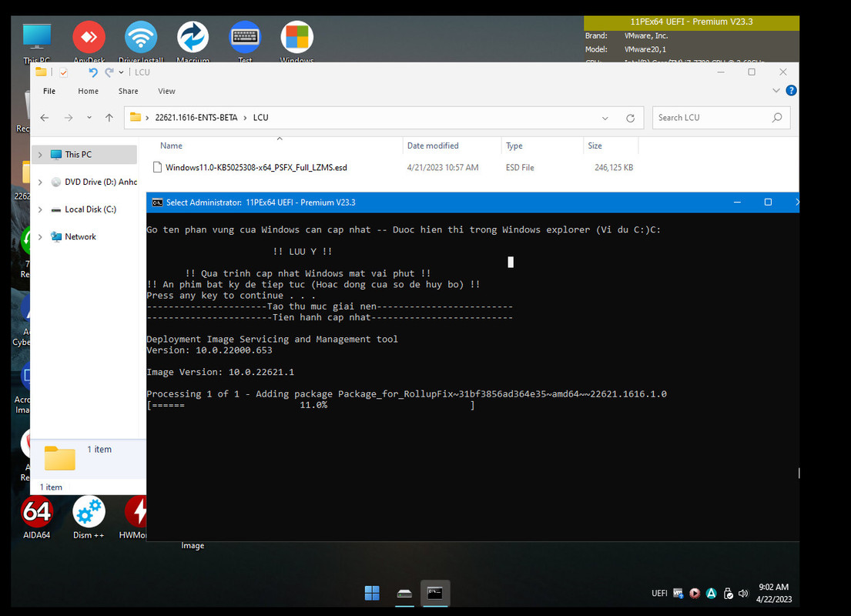The image size is (851, 616).
Task: Click Undo in Explorer quick access toolbar
Action: [93, 72]
